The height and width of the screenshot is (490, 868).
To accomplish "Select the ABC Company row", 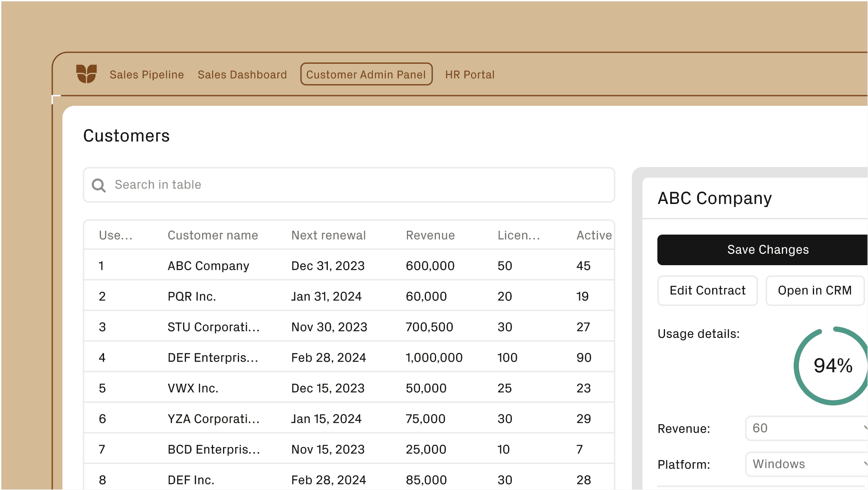I will tap(297, 265).
